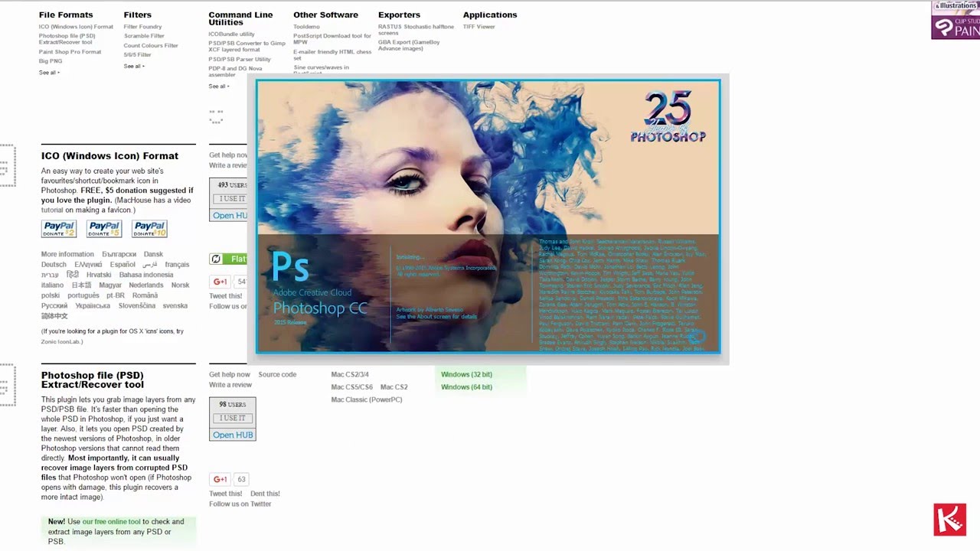Follow the 'Write a review' link
Image resolution: width=980 pixels, height=551 pixels.
click(x=230, y=384)
